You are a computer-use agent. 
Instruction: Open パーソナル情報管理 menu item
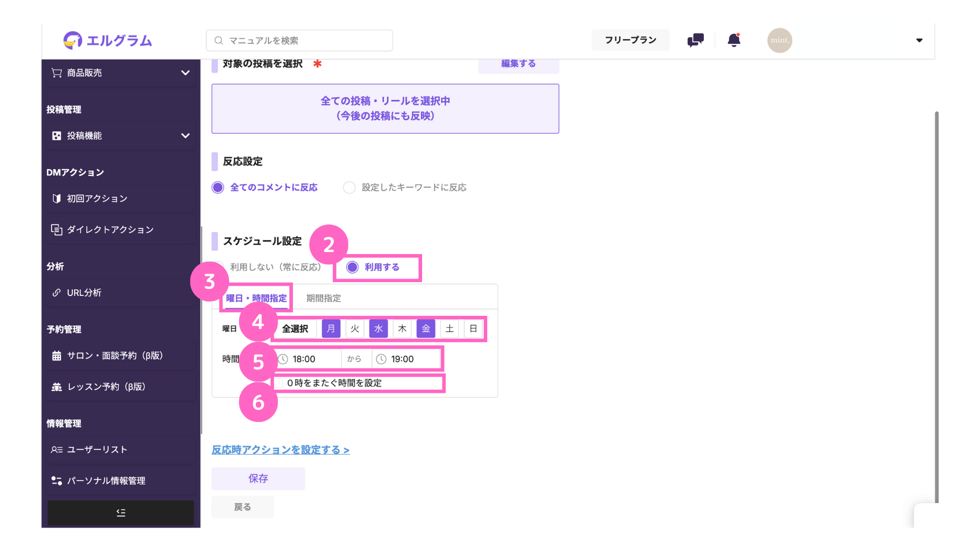pos(121,481)
